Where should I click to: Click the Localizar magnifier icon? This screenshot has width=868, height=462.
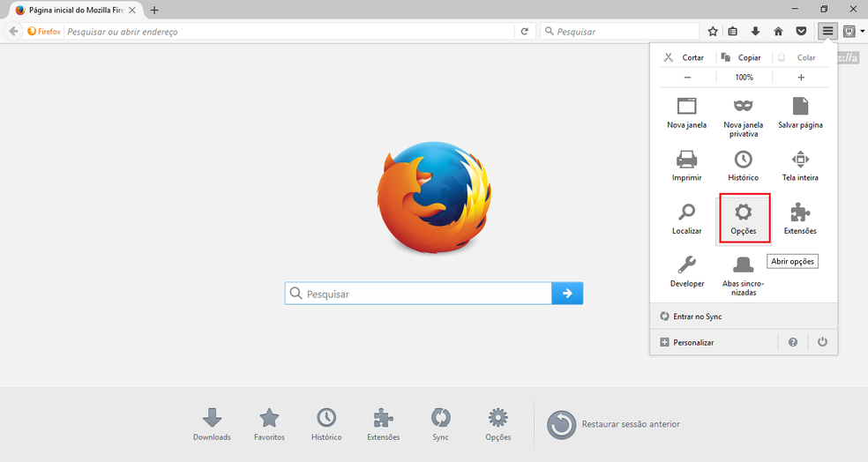pyautogui.click(x=686, y=212)
